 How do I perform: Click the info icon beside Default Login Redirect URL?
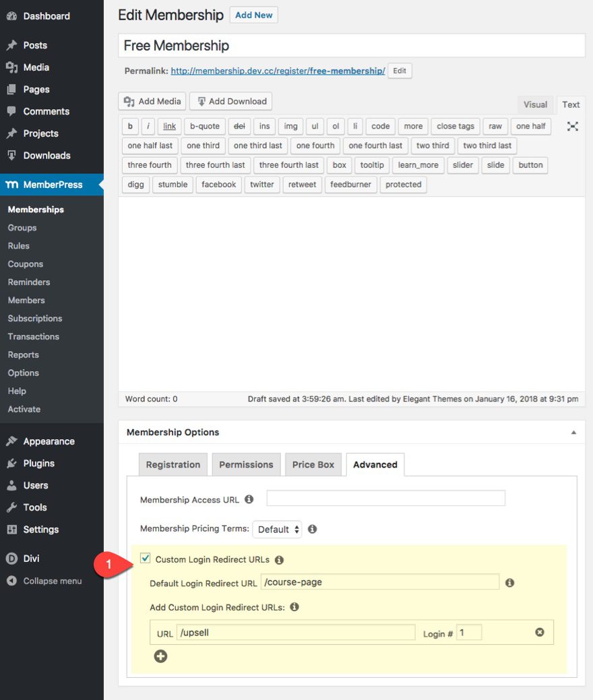point(509,582)
